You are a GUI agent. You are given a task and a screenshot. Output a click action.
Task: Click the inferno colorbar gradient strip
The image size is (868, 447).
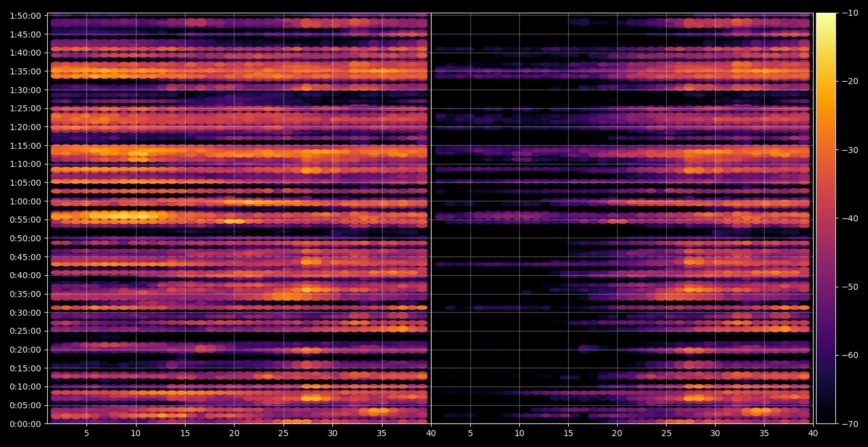click(x=826, y=218)
